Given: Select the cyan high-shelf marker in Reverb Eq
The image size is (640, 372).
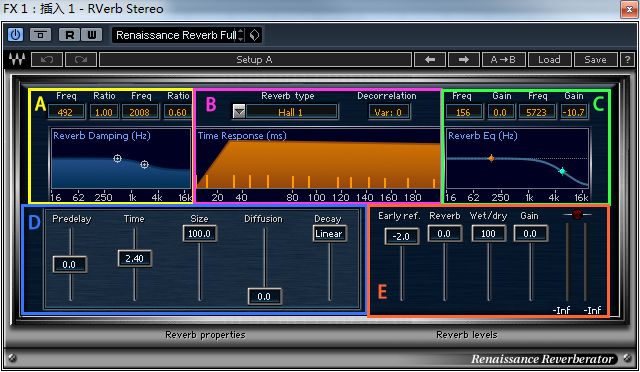Looking at the screenshot, I should point(562,171).
